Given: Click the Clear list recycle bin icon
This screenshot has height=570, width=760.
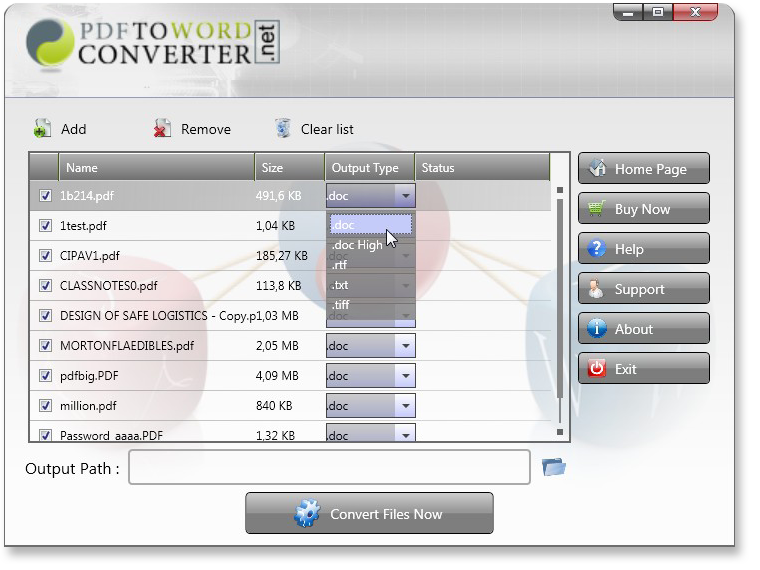Looking at the screenshot, I should coord(283,129).
